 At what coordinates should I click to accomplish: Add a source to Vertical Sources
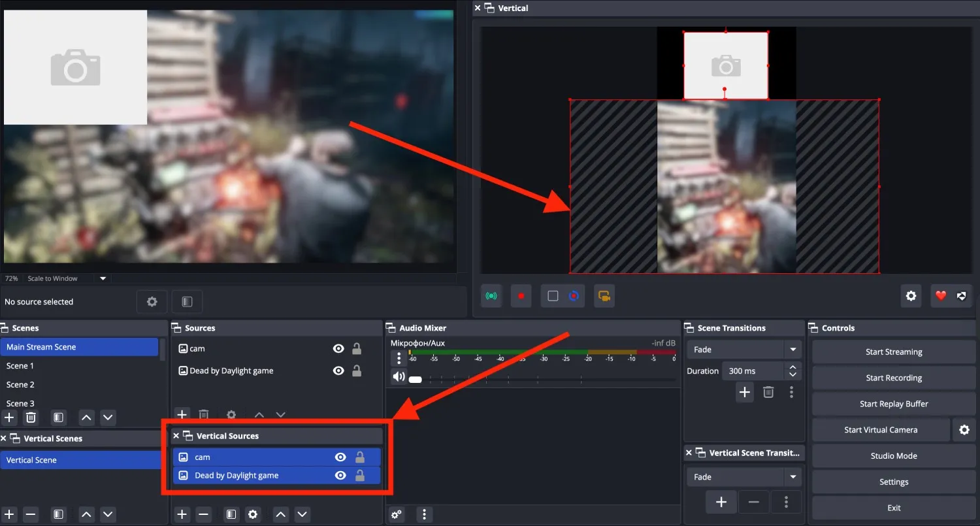(182, 515)
